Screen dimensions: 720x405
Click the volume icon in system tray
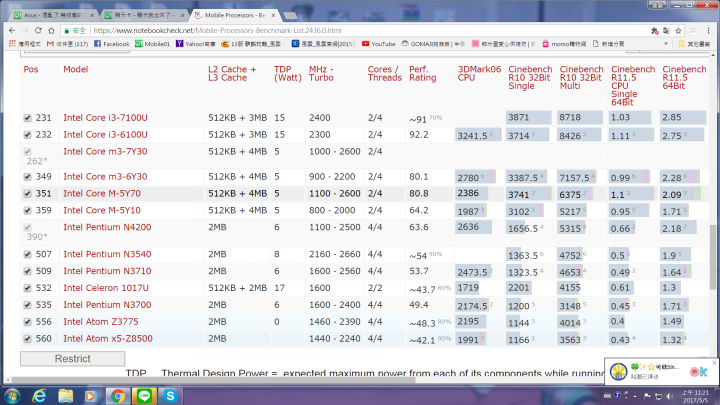point(669,396)
